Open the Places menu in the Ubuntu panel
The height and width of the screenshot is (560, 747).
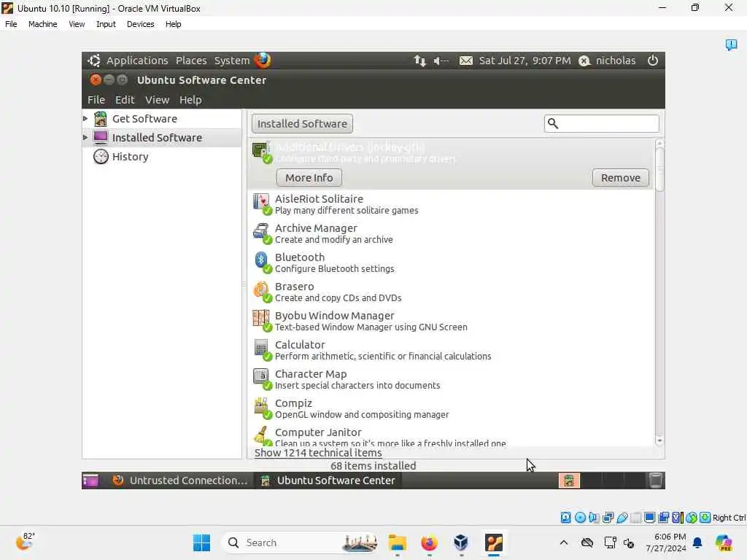pyautogui.click(x=191, y=61)
